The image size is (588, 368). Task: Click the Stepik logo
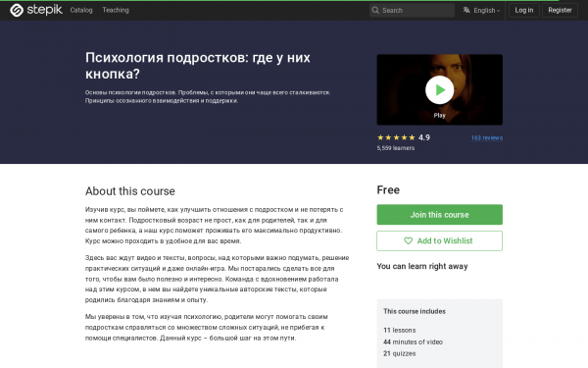[36, 10]
